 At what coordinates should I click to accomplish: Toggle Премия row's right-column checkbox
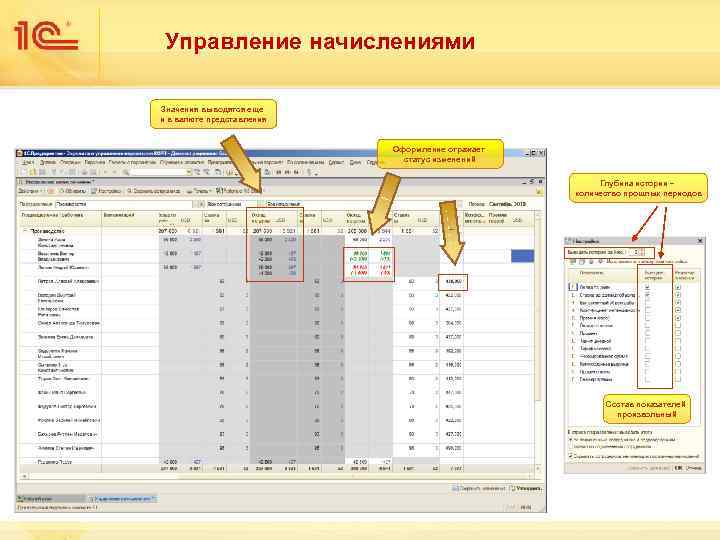pyautogui.click(x=678, y=318)
